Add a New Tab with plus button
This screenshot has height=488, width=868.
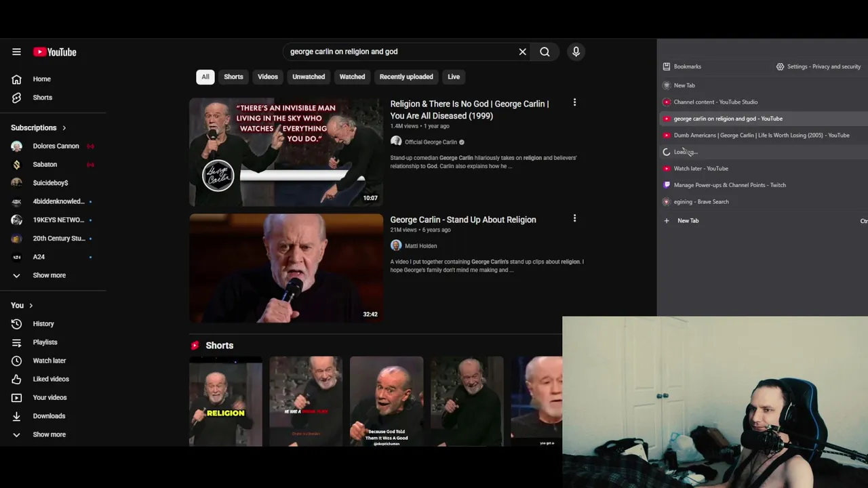coord(667,221)
